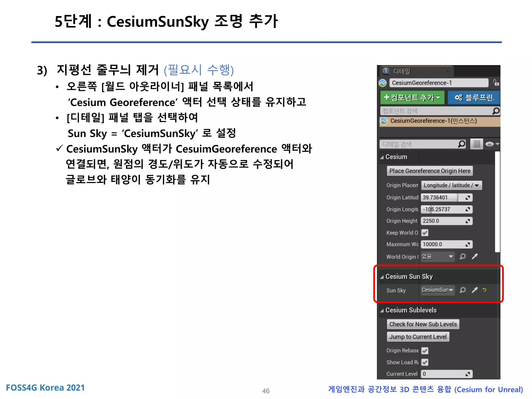The width and height of the screenshot is (532, 399).
Task: Focus the 컴포넌트 검색 search box
Action: (x=436, y=111)
